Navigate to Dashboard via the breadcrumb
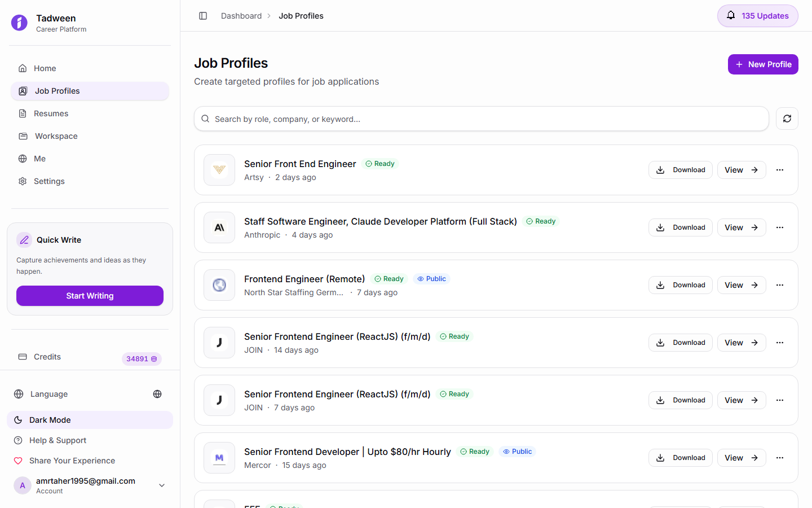 [241, 16]
